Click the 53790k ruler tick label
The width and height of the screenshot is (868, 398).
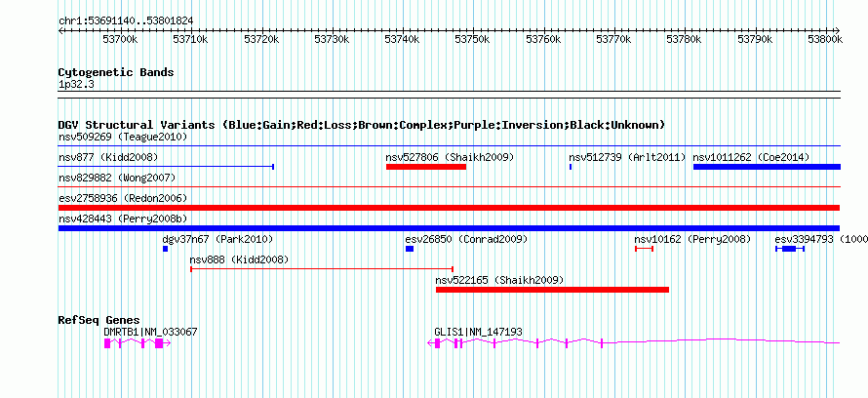755,39
